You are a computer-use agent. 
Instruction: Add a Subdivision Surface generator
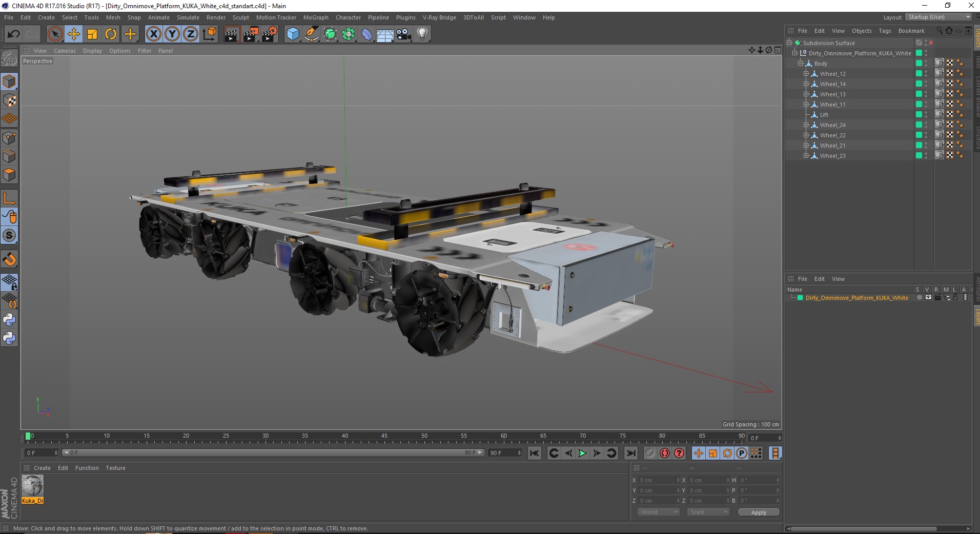pos(330,34)
